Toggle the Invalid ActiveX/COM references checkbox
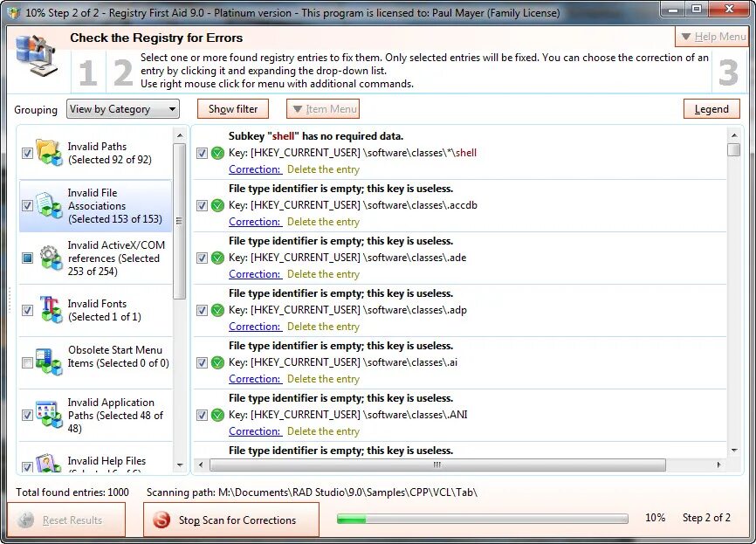This screenshot has height=544, width=756. pos(27,258)
